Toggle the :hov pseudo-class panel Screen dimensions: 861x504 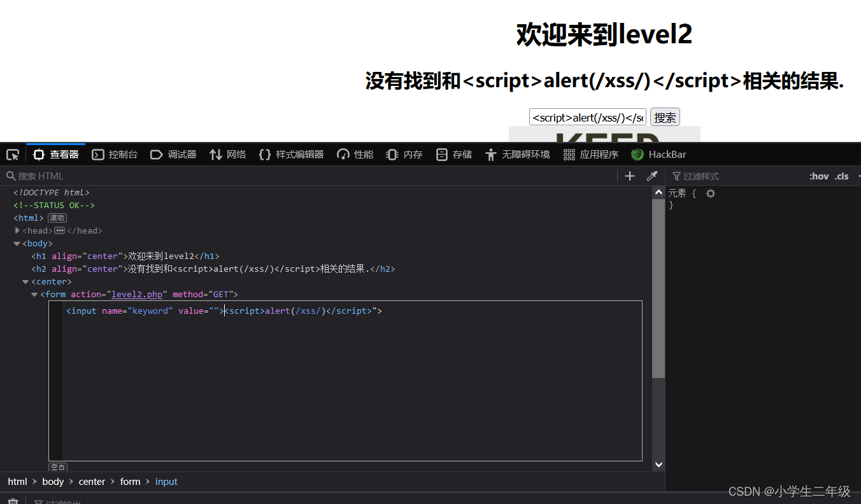[819, 176]
